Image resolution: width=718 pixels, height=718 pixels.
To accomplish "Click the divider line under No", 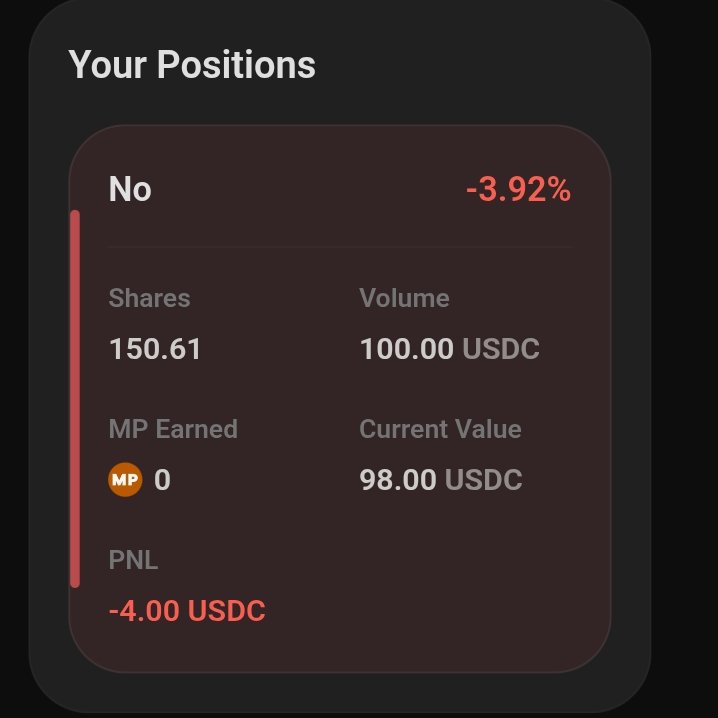I will pyautogui.click(x=340, y=247).
